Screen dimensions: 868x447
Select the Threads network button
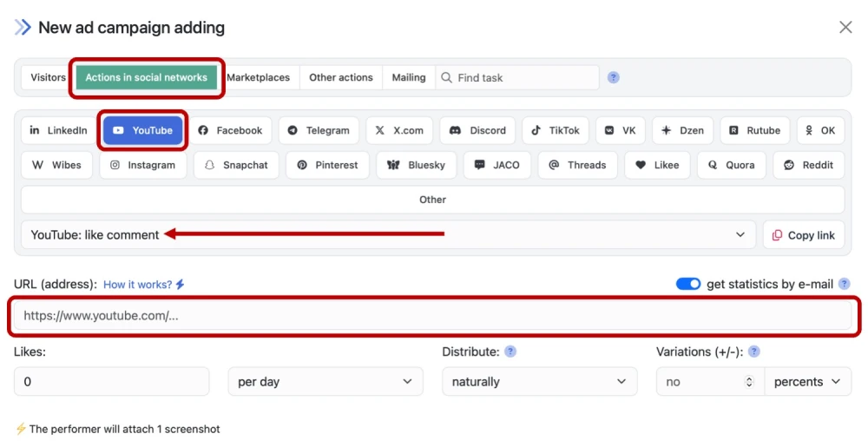[577, 165]
